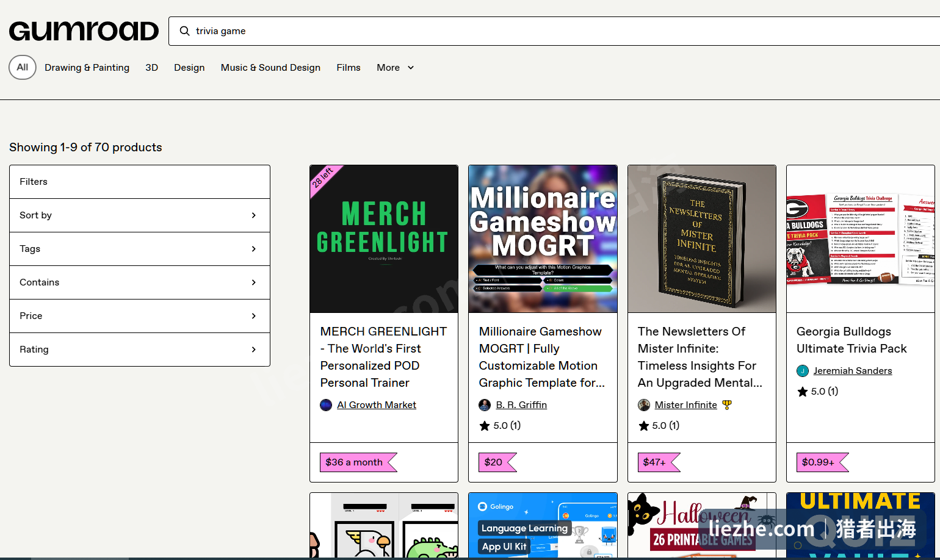Image resolution: width=940 pixels, height=560 pixels.
Task: Open the Design category
Action: coord(189,68)
